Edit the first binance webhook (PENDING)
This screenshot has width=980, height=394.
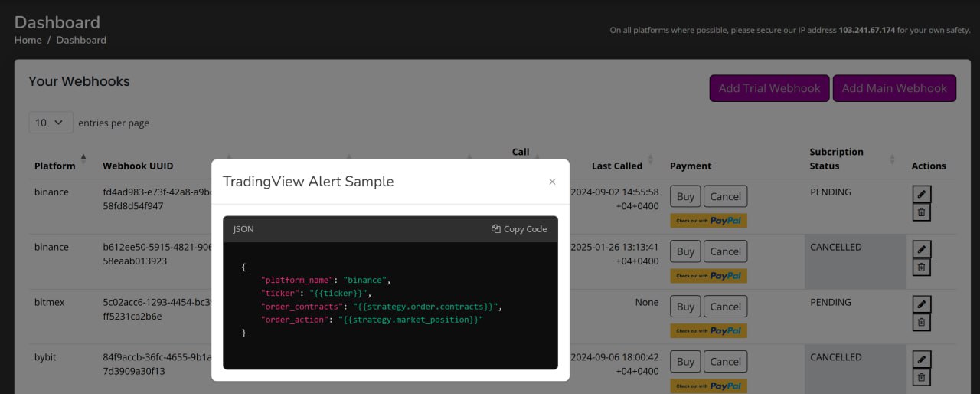922,194
